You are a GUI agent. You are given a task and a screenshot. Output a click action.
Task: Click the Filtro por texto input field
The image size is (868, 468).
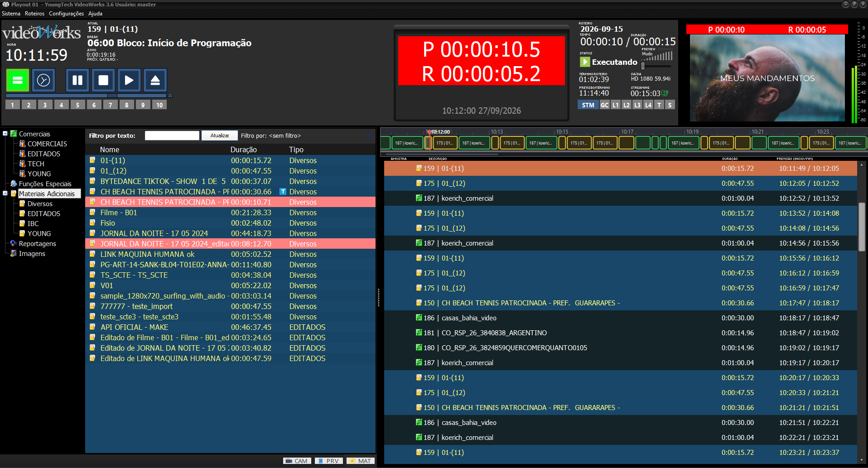point(172,135)
